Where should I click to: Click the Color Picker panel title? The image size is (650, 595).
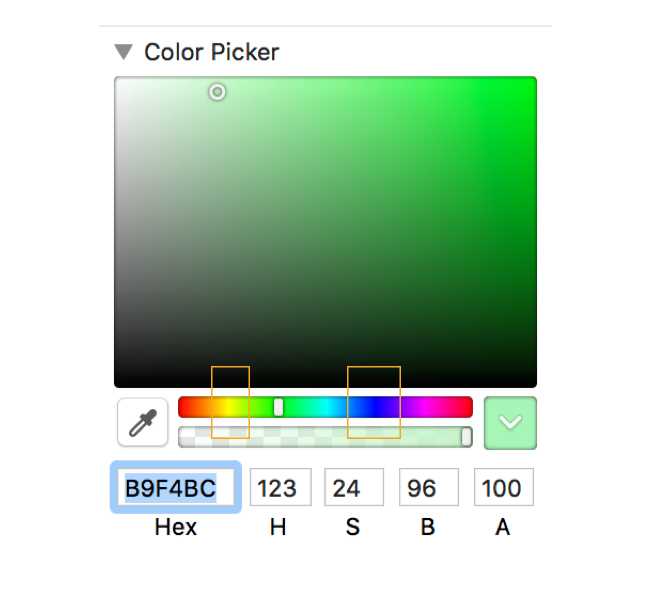(211, 52)
